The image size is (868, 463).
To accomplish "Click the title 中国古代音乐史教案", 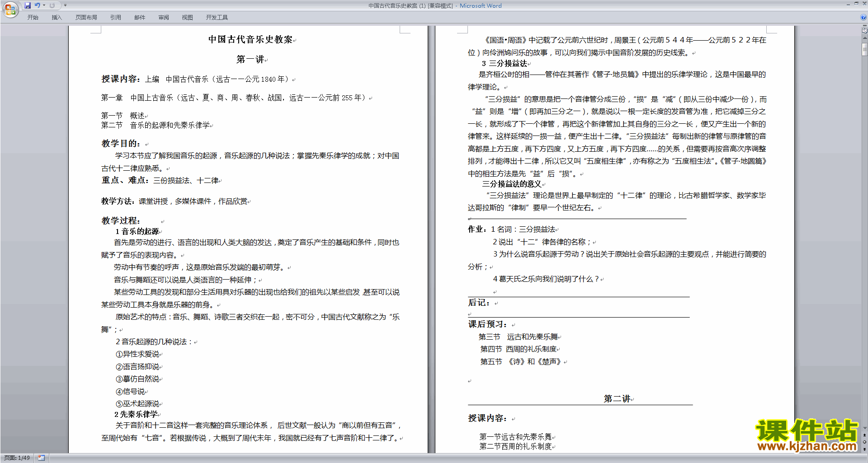I will coord(250,40).
